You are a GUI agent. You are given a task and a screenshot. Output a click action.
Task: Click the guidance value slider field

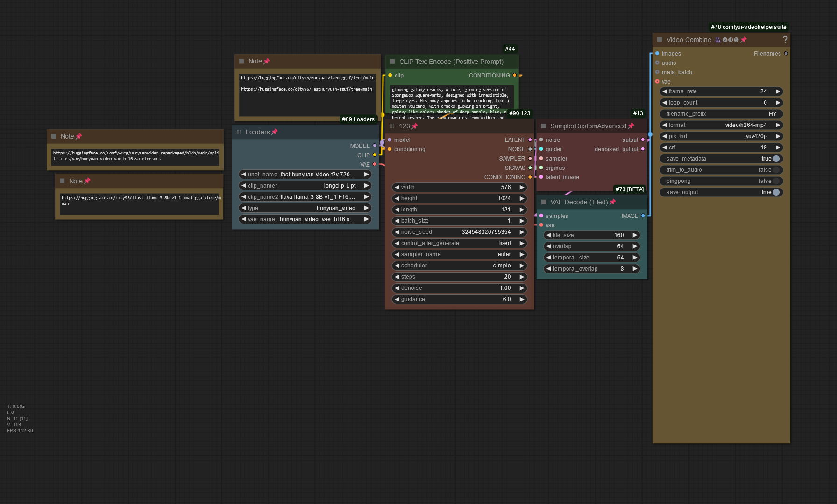460,299
